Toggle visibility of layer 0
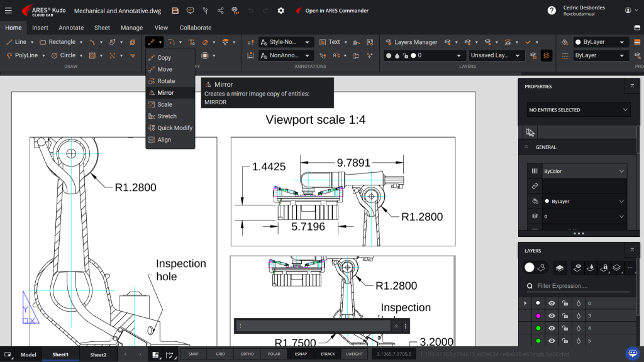Viewport: 644px width, 362px height. pyautogui.click(x=552, y=304)
